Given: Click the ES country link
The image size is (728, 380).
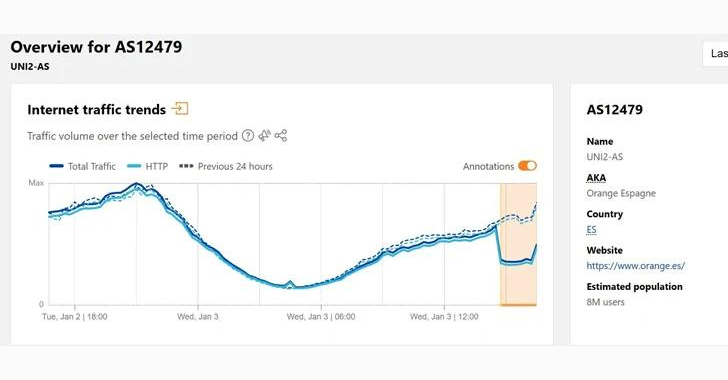Looking at the screenshot, I should 592,229.
